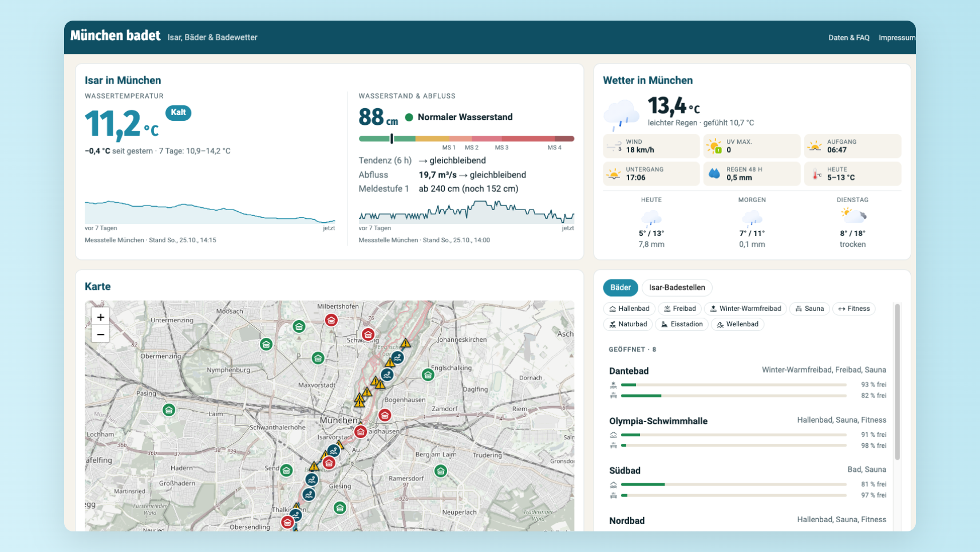
Task: Toggle the Hallenbad filter chip
Action: 629,309
